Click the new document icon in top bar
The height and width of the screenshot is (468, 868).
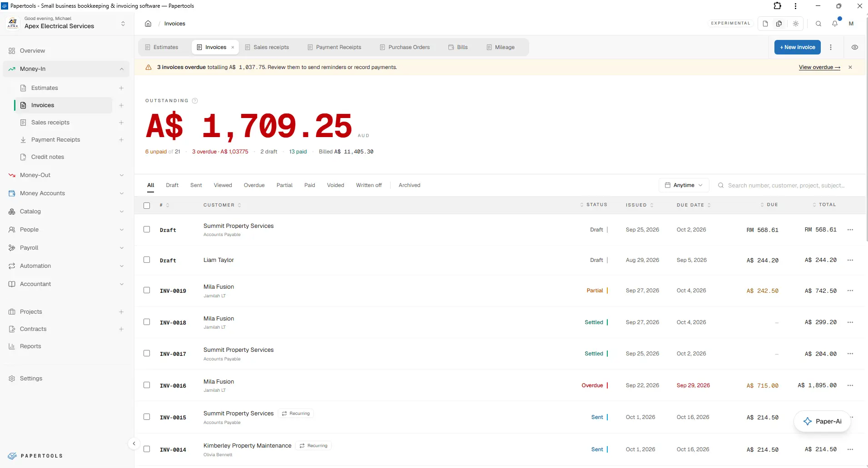(765, 24)
